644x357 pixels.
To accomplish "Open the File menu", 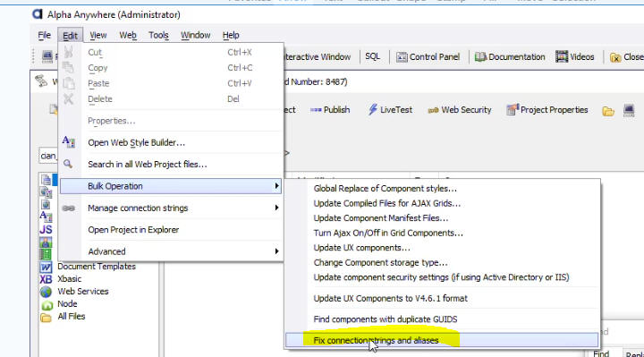I will pos(45,35).
